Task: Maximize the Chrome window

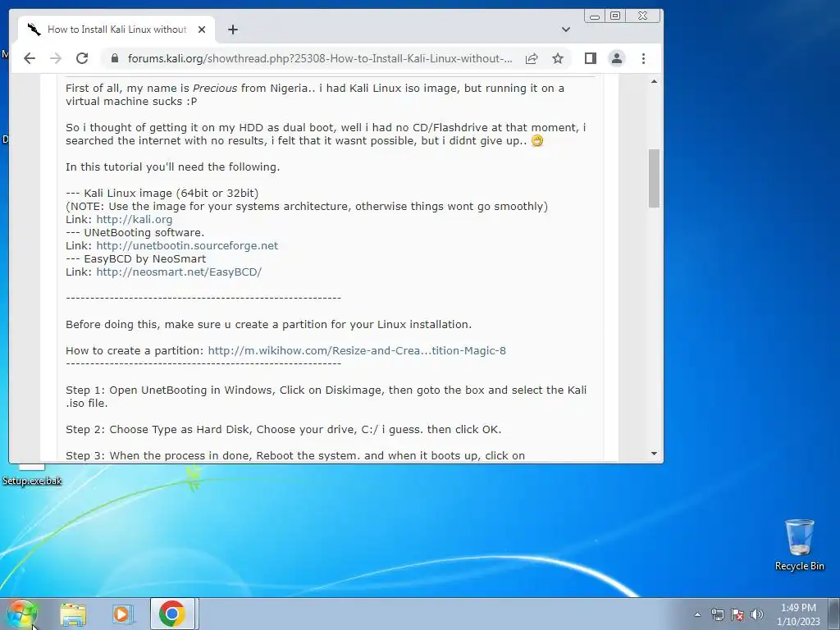Action: coord(615,16)
